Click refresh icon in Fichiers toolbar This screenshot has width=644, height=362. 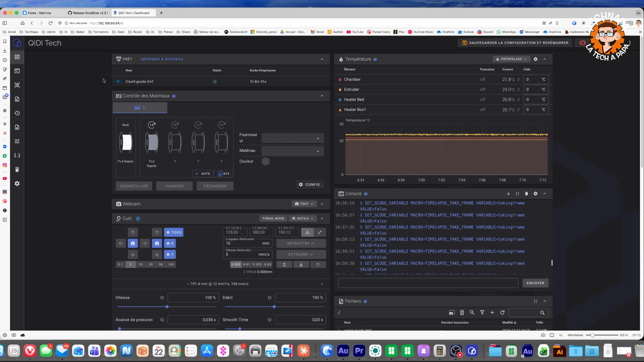pyautogui.click(x=502, y=312)
